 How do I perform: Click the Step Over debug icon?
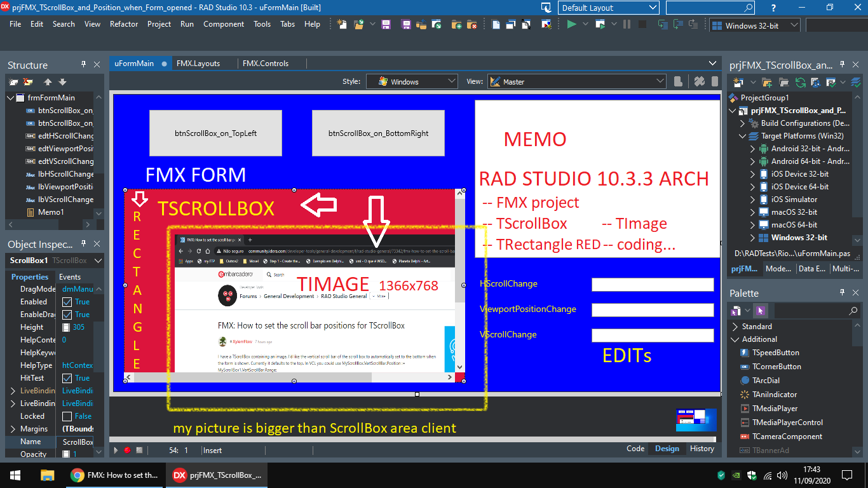679,24
